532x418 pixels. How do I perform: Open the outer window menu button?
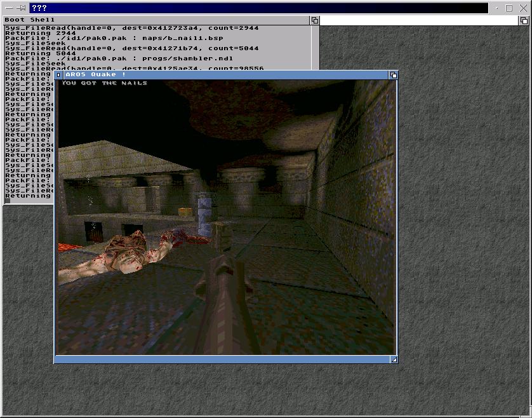(9, 8)
